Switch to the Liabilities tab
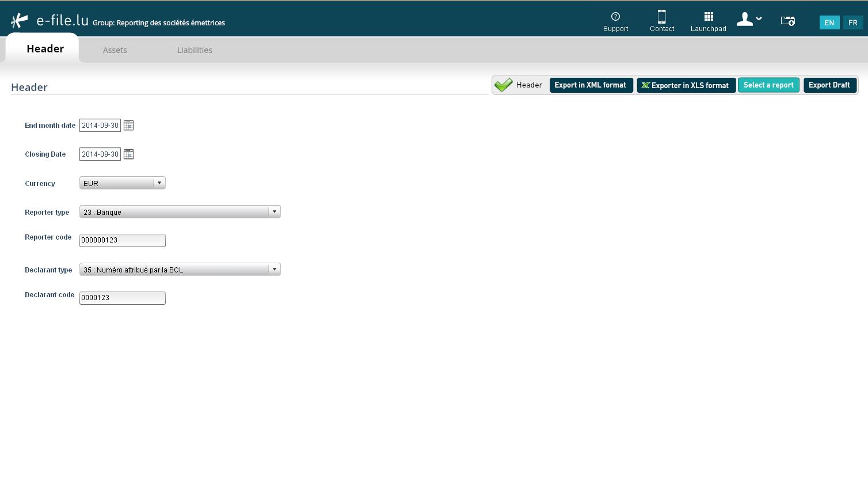Image resolution: width=868 pixels, height=485 pixels. tap(195, 50)
